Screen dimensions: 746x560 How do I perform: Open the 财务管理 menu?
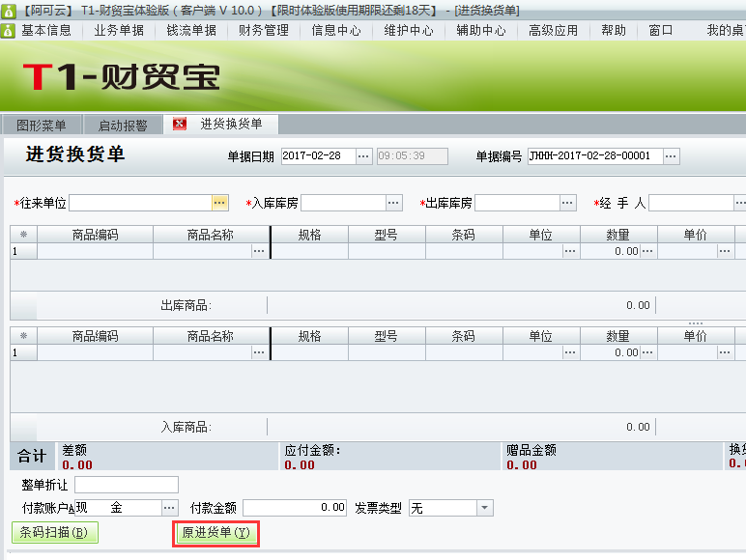pyautogui.click(x=264, y=31)
